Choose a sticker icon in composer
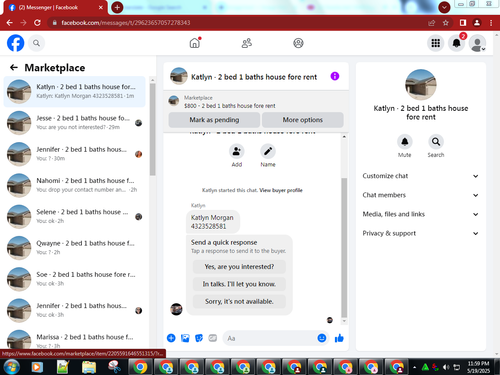The image size is (500, 375). 199,338
